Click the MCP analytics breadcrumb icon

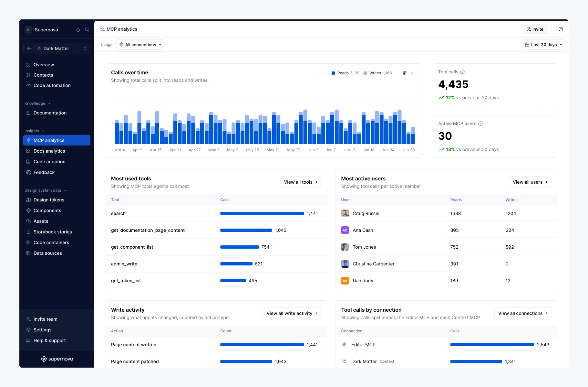[103, 29]
